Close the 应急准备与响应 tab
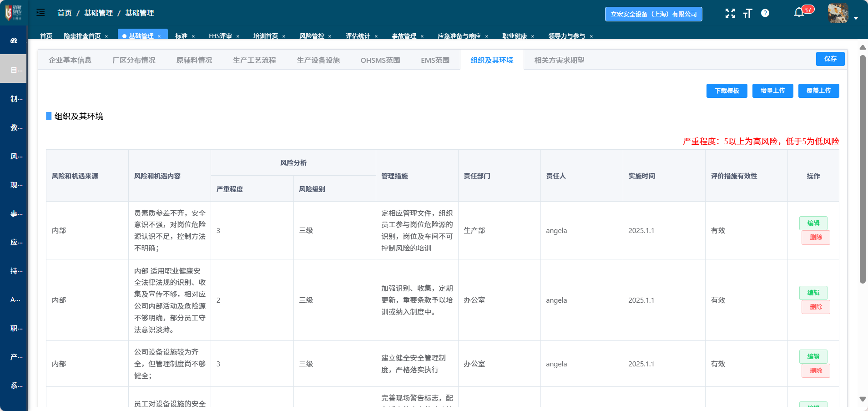868x411 pixels. click(487, 36)
